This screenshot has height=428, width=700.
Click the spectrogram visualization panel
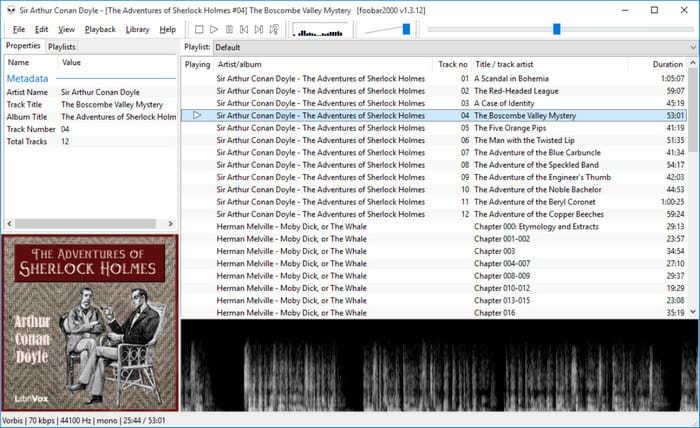[x=440, y=365]
